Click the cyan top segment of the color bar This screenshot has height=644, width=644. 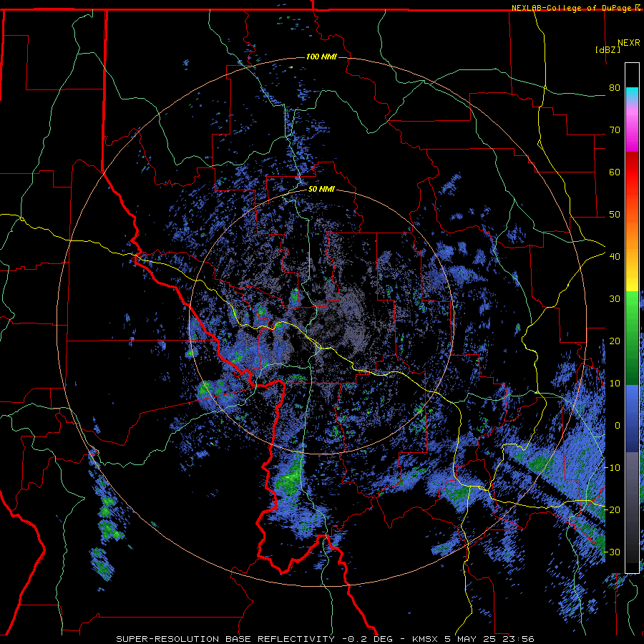click(x=632, y=94)
